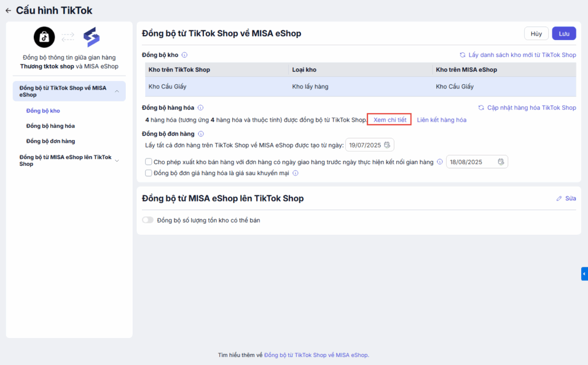Click the pencil Sửa edit icon
The image size is (588, 365).
tap(559, 199)
